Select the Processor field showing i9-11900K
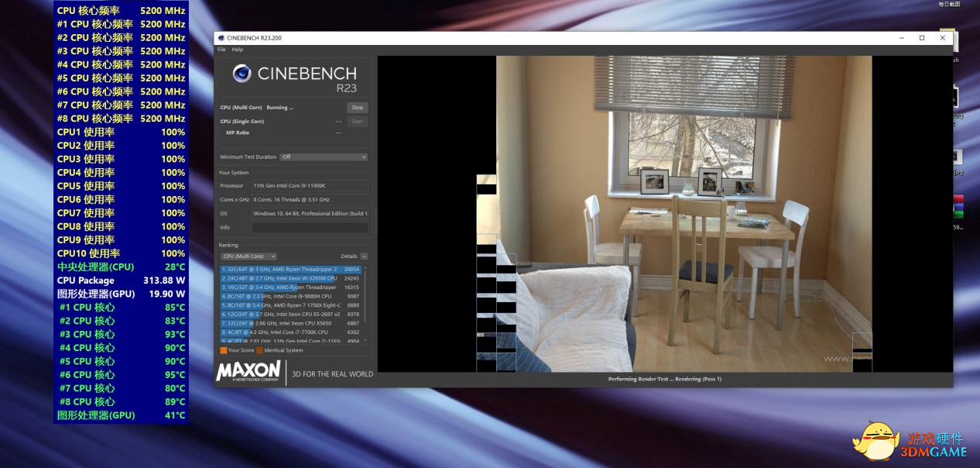 (310, 186)
